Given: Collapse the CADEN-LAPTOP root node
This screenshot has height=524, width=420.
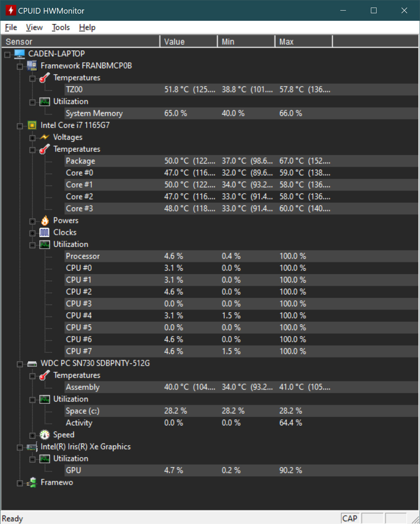Looking at the screenshot, I should (x=7, y=55).
